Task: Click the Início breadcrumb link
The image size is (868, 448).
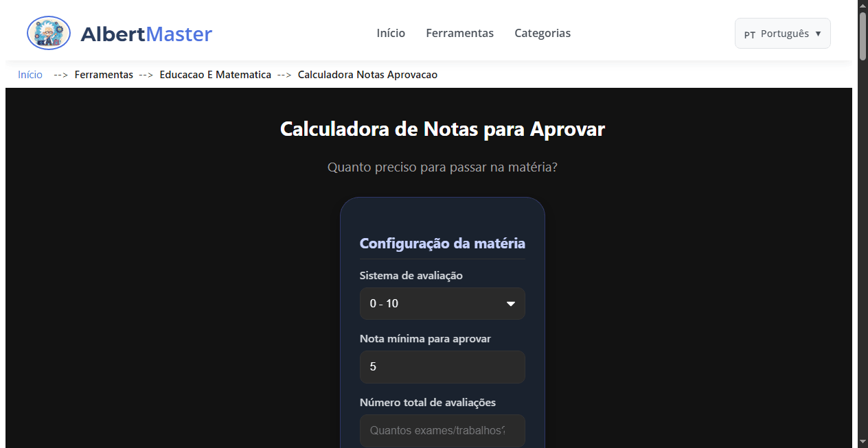Action: 30,74
